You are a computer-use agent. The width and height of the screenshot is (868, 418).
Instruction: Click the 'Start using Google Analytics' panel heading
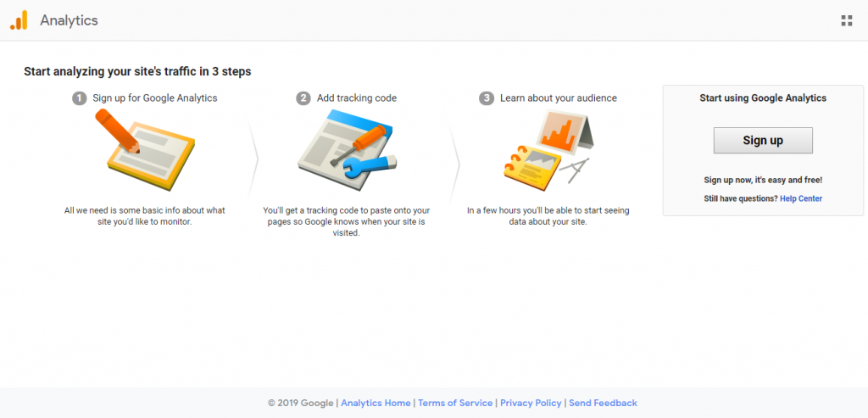(x=763, y=98)
